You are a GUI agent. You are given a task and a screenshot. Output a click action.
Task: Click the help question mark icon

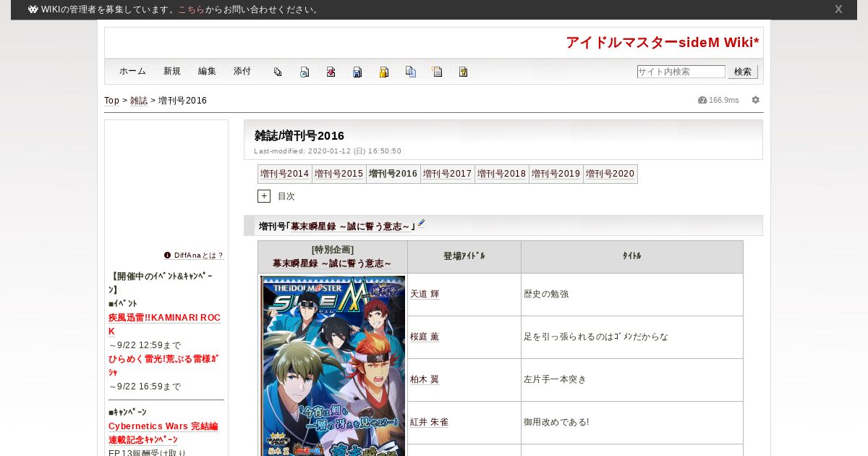point(464,72)
